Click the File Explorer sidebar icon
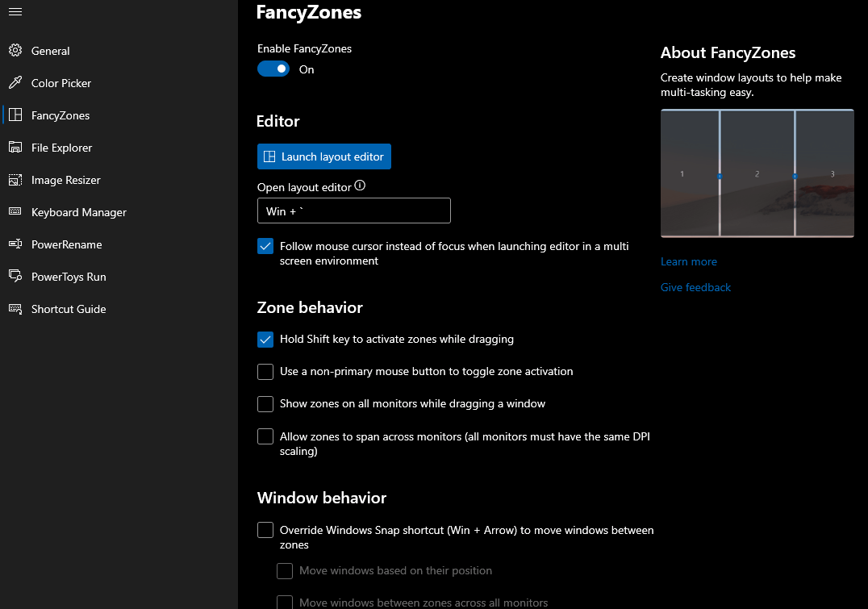This screenshot has height=609, width=868. tap(15, 147)
